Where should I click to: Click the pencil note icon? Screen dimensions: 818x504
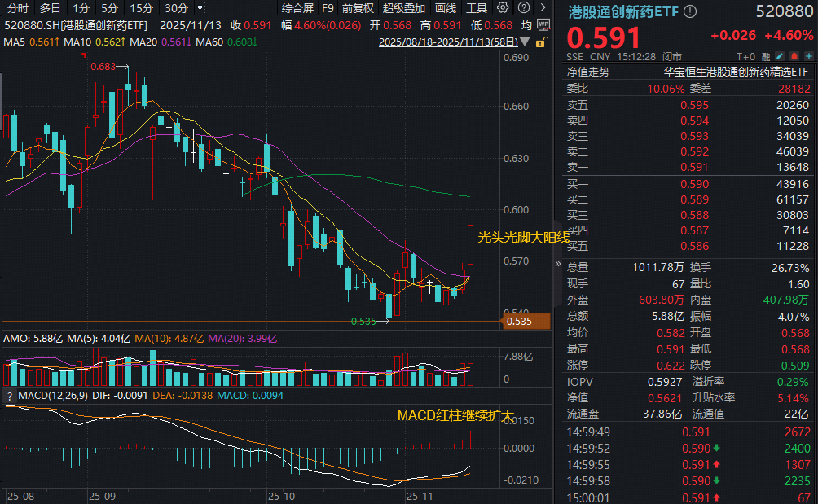pyautogui.click(x=778, y=57)
